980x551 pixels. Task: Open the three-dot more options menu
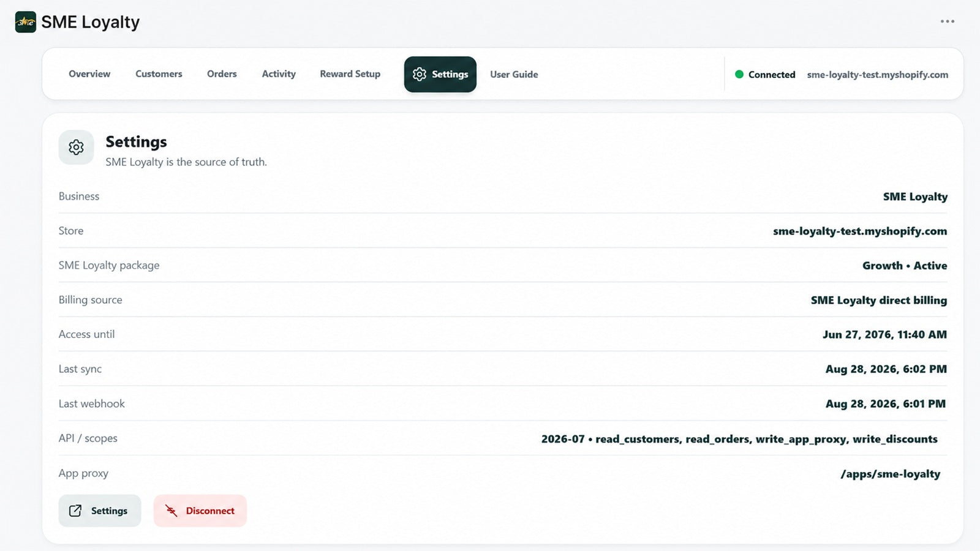(948, 21)
